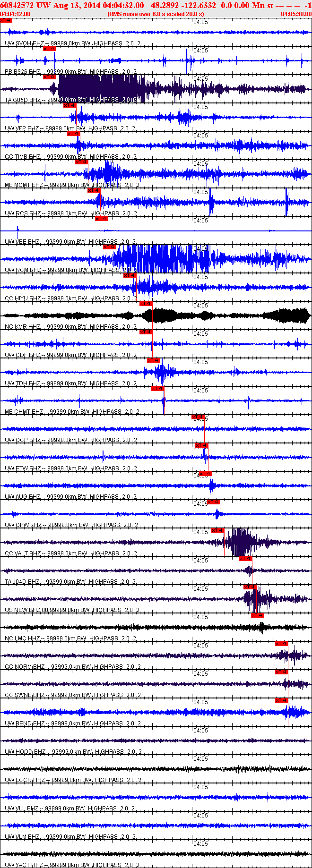312x868 pixels.
Task: Select the 'UW GPW EHZ' station label
Action: pyautogui.click(x=23, y=525)
